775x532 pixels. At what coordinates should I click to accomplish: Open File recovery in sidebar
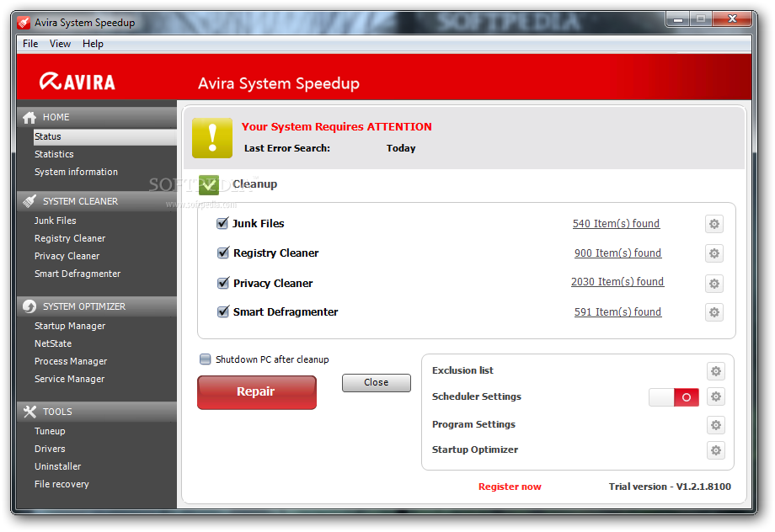coord(61,485)
